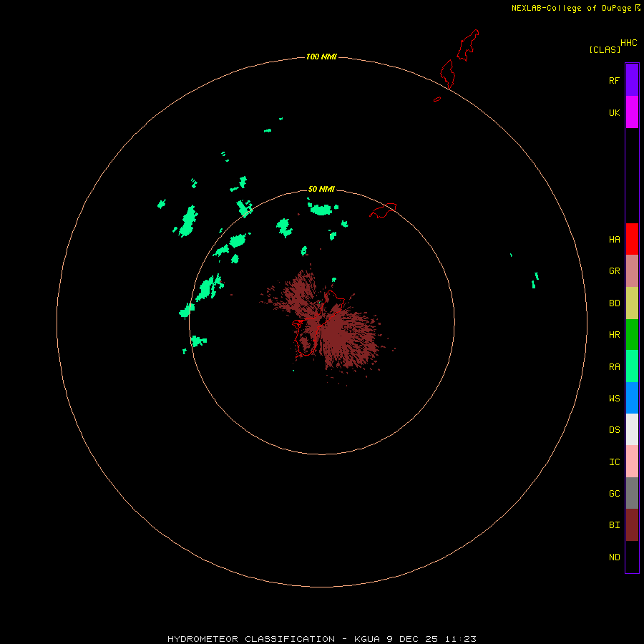Screen dimensions: 644x644
Task: Click the GC legend label
Action: [614, 494]
